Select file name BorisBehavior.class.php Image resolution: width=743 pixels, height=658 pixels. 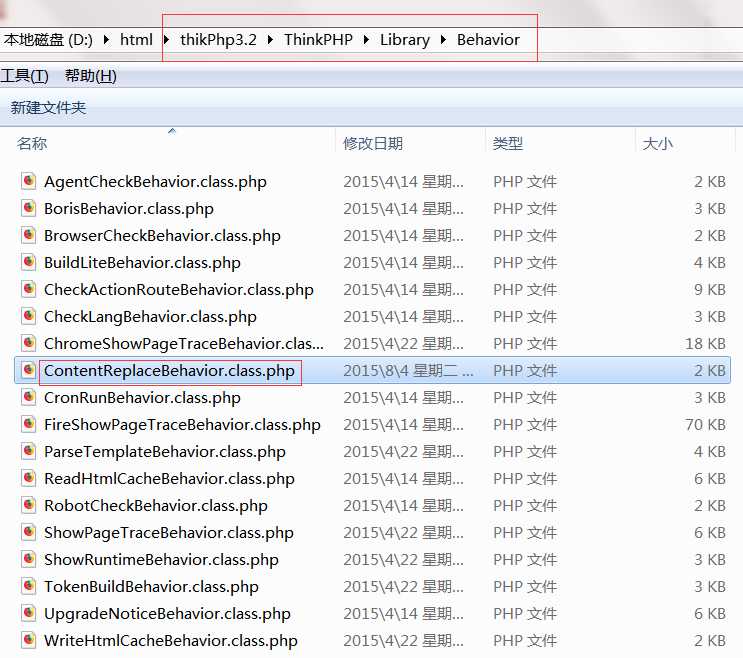point(129,208)
